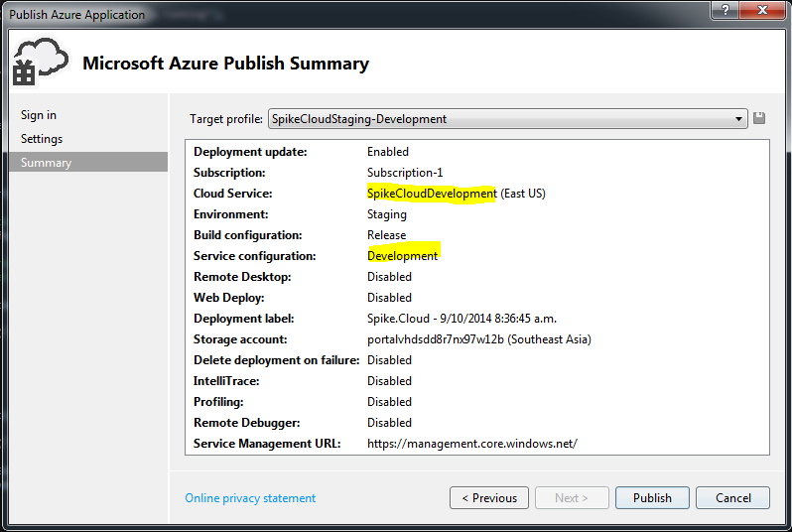Click the Azure cloud publish icon
Screen dimensions: 792x532
(40, 63)
